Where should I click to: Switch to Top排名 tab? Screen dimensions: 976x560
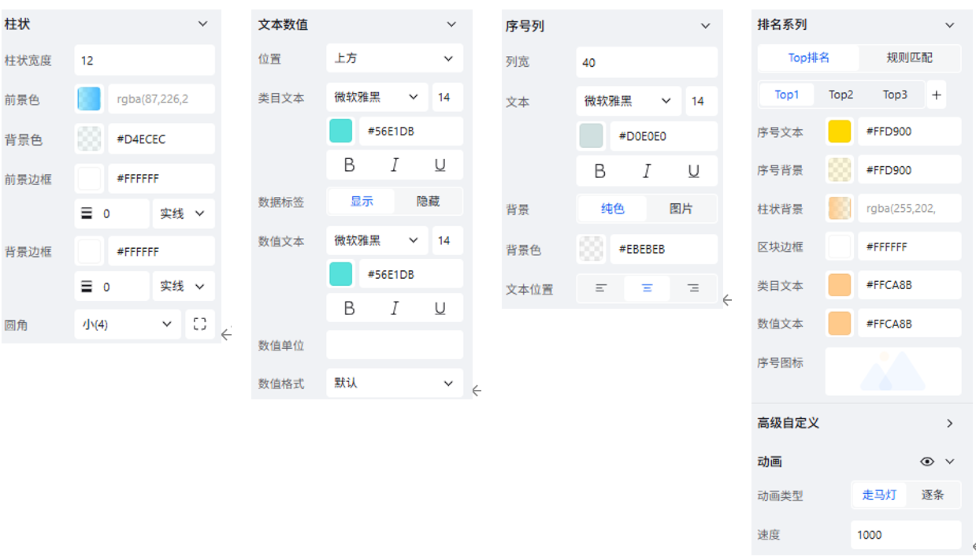tap(809, 57)
